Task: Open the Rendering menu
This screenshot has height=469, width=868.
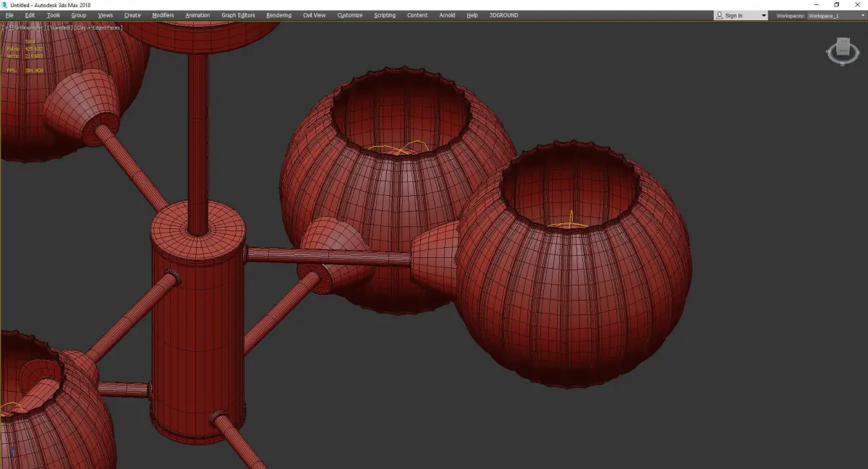Action: [278, 15]
